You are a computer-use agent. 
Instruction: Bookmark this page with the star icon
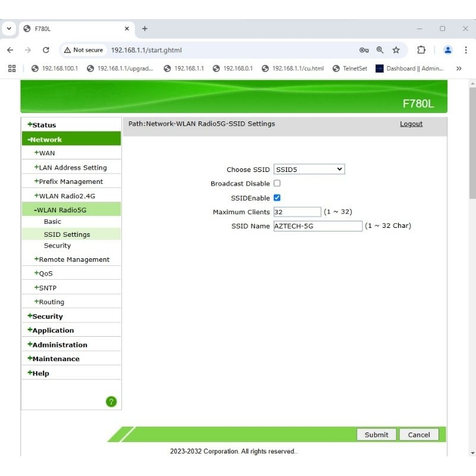396,50
